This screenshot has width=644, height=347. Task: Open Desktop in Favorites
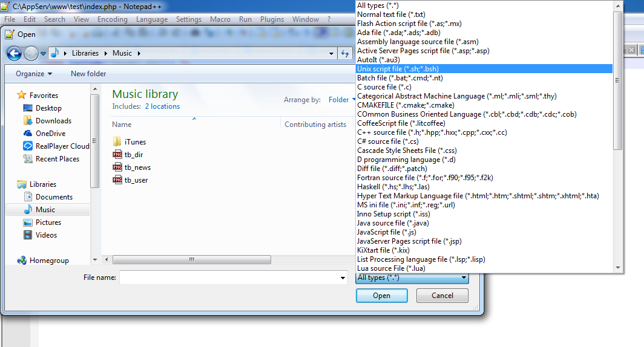click(x=48, y=108)
